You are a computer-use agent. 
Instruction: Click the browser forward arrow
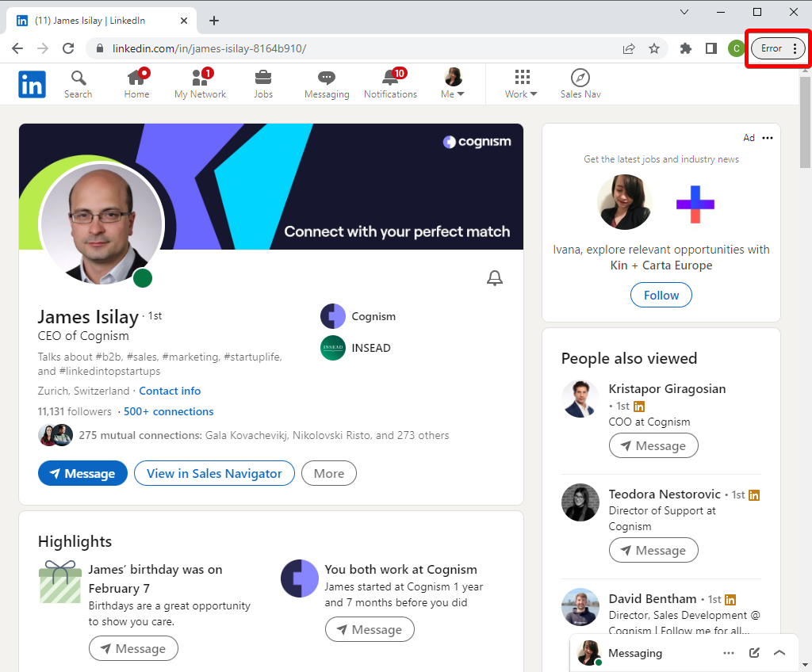click(43, 48)
